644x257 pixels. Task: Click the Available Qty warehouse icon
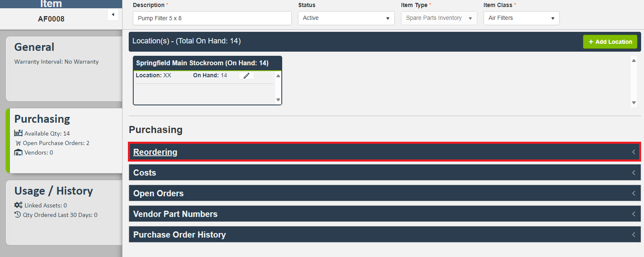[18, 133]
